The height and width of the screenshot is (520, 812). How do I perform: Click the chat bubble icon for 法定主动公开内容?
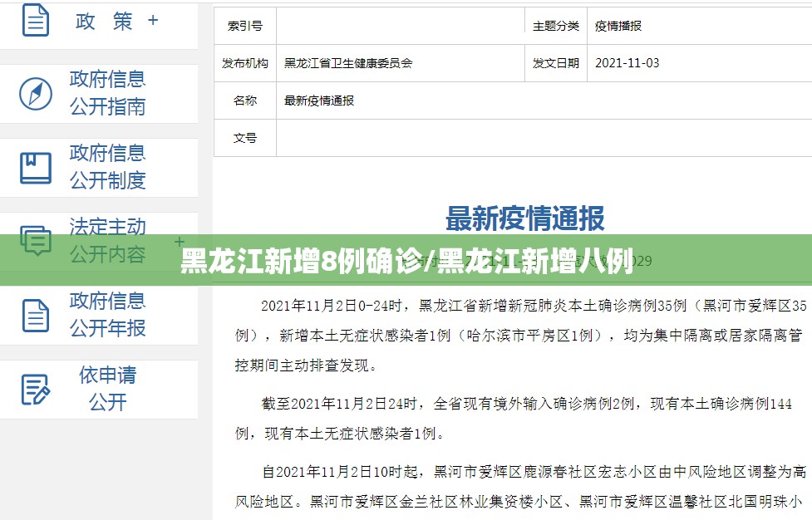(36, 241)
